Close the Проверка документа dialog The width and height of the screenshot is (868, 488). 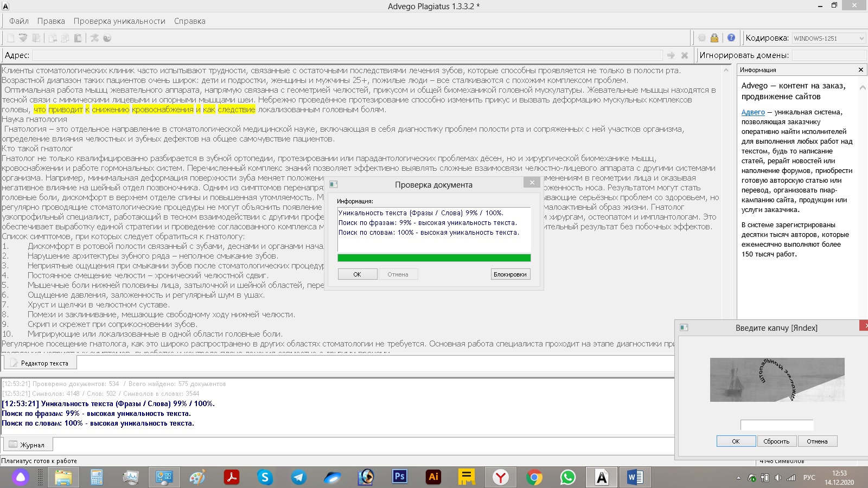point(532,183)
